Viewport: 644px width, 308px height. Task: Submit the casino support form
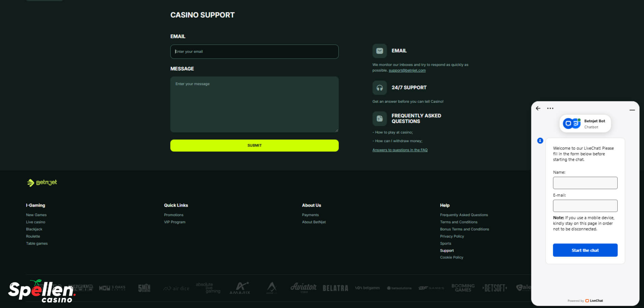click(254, 146)
